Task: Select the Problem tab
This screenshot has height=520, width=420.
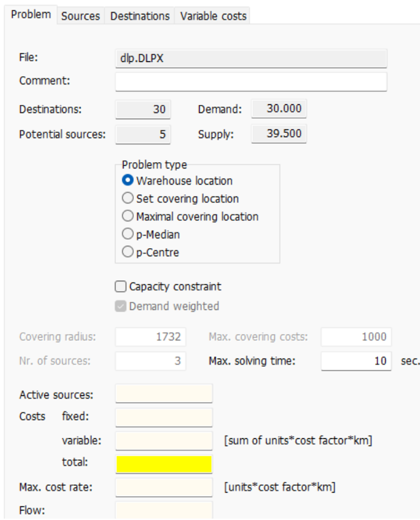Action: (29, 15)
